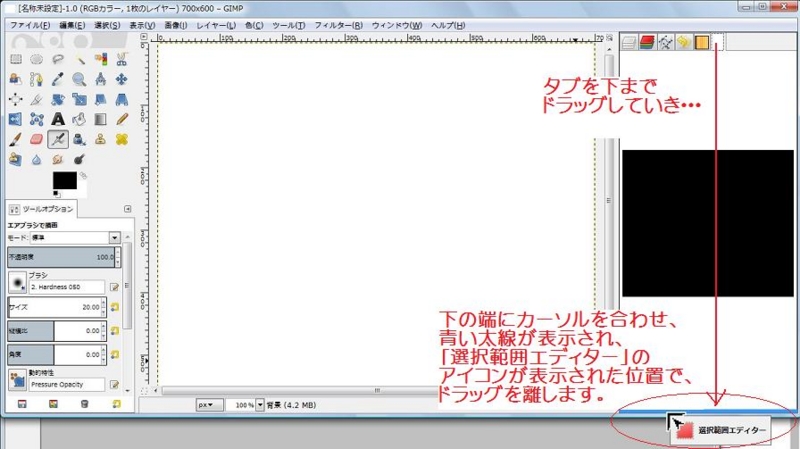
Task: Select the Crop tool
Action: click(36, 99)
